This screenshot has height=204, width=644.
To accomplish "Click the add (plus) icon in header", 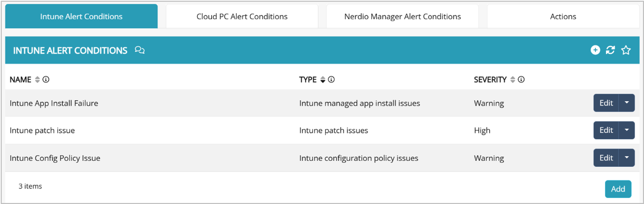I will click(595, 50).
